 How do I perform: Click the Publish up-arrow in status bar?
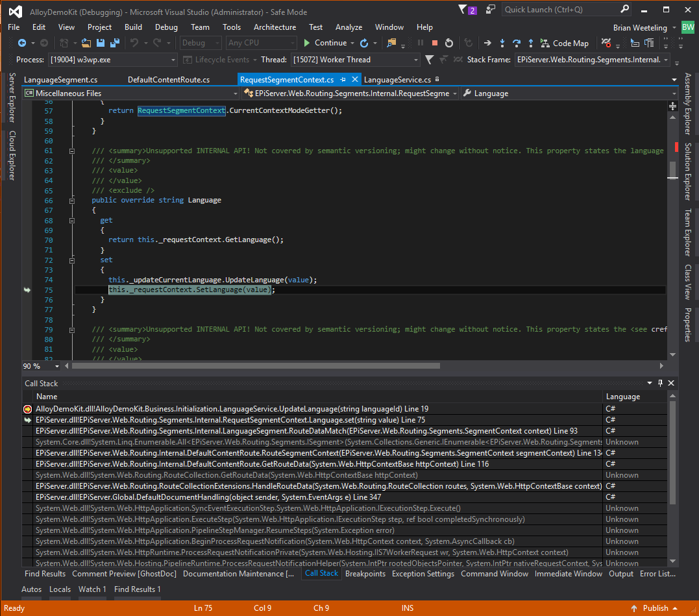click(x=634, y=608)
